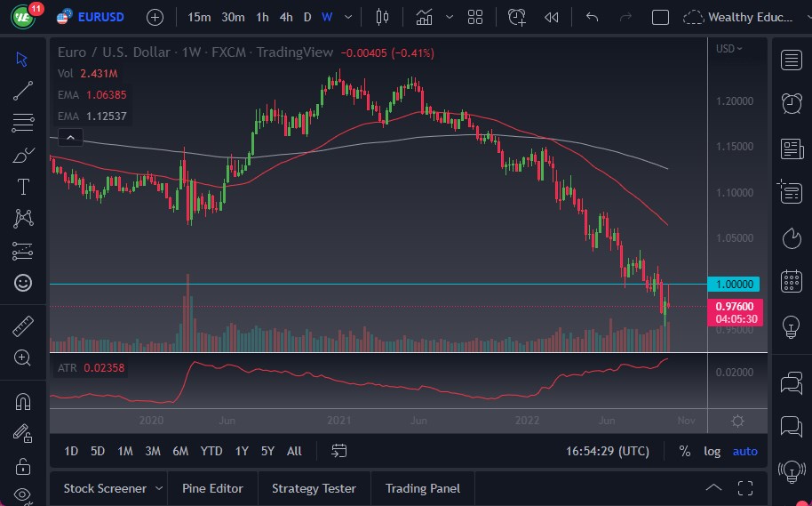Click the zoom in tool

23,357
